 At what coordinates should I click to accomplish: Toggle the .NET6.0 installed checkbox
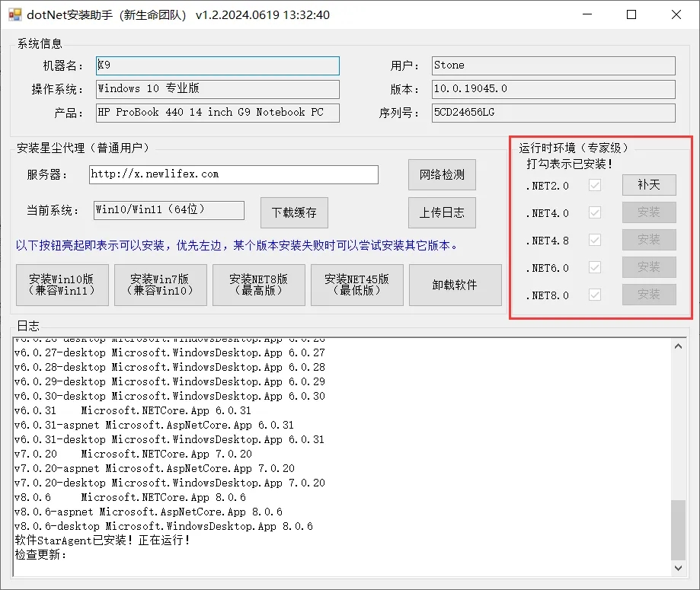tap(595, 268)
